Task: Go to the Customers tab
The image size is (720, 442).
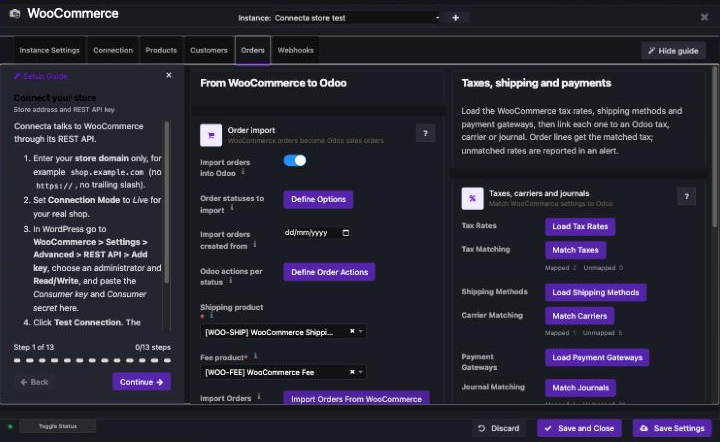Action: (x=209, y=50)
